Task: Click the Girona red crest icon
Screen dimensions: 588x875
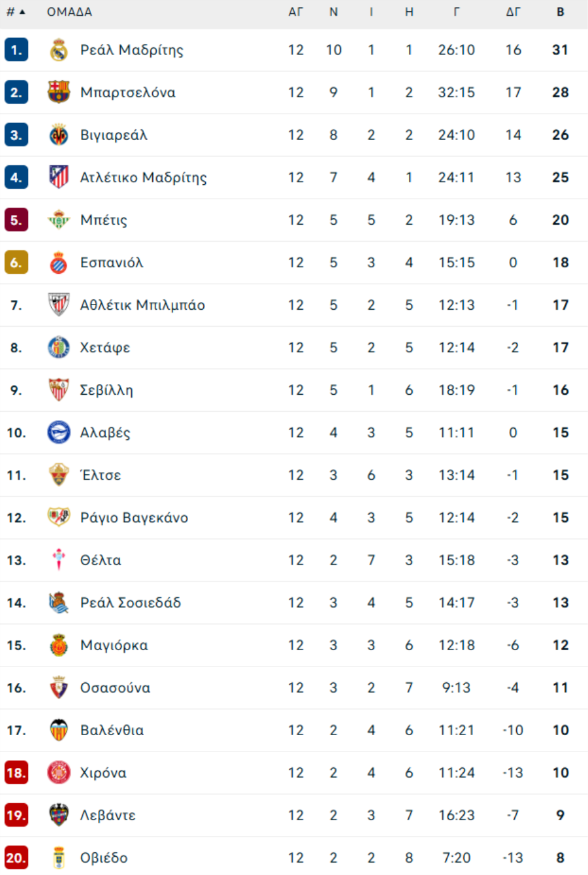Action: coord(59,772)
